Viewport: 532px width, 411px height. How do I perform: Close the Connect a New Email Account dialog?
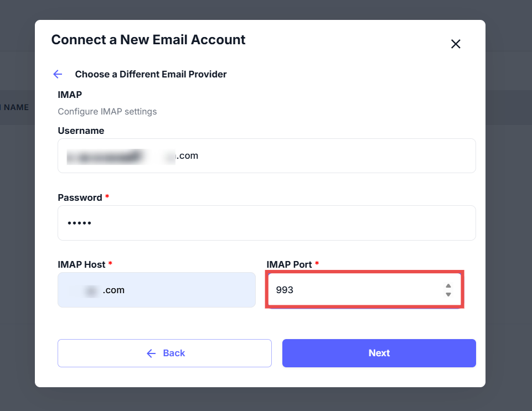point(456,44)
